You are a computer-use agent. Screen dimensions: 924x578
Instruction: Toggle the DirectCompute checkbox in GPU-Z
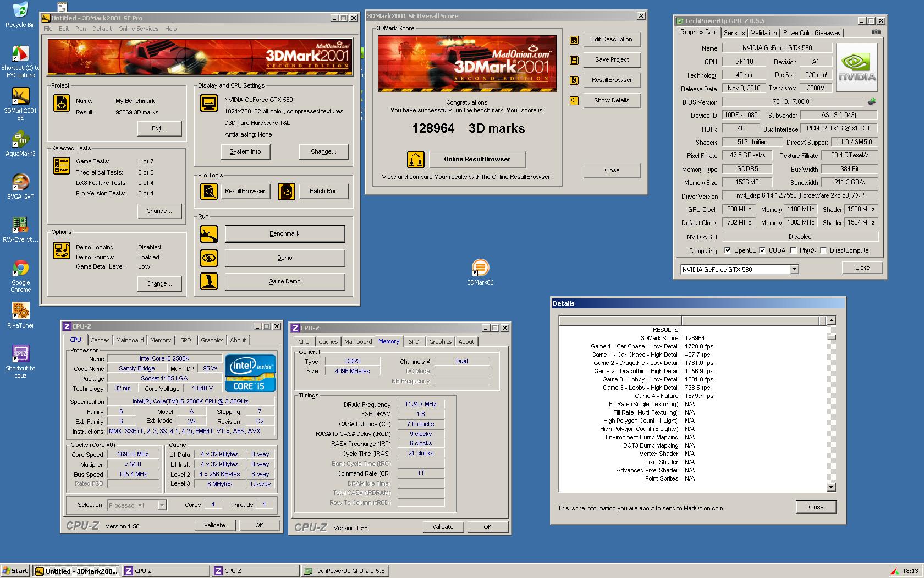point(823,250)
